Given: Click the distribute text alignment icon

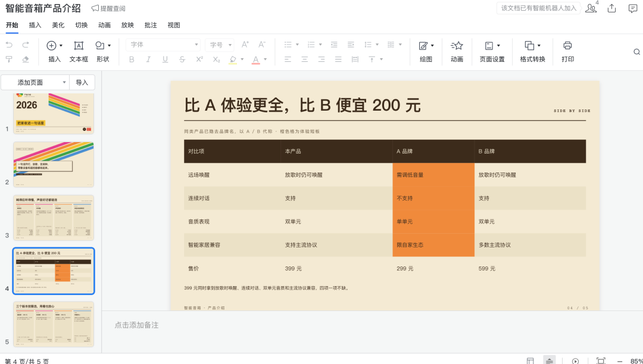Looking at the screenshot, I should 355,59.
